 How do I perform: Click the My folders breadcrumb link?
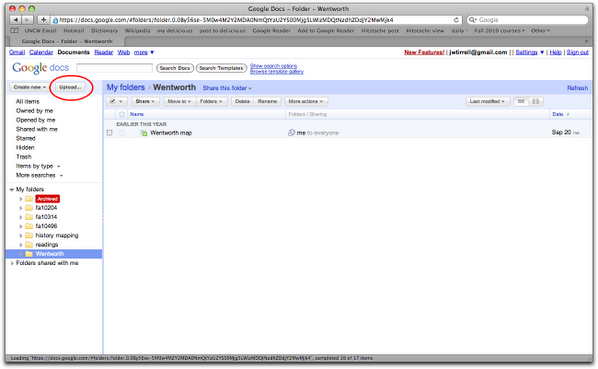click(125, 87)
